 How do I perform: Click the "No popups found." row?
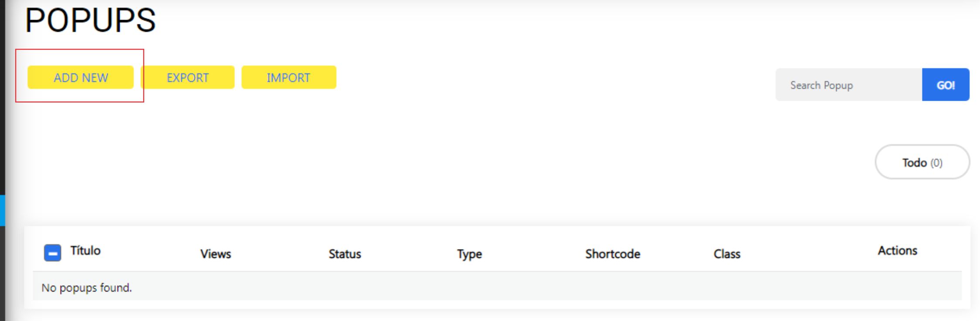(x=87, y=287)
